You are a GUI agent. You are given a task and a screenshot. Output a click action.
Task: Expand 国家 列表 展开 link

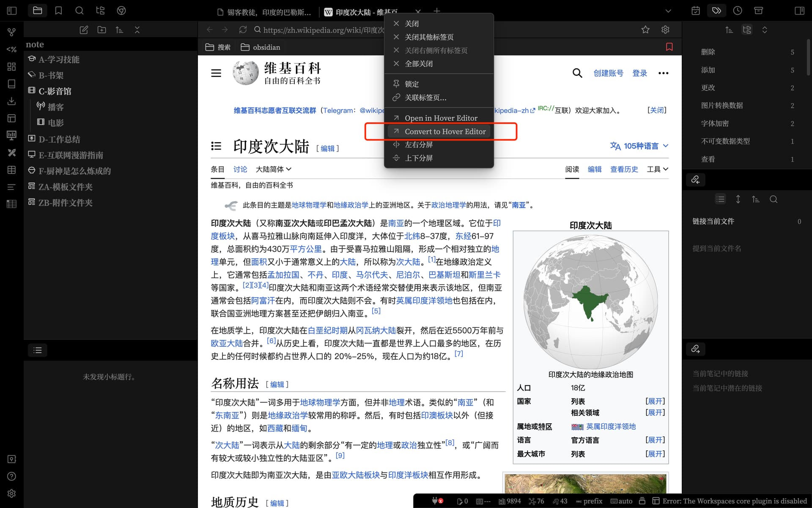(x=655, y=401)
